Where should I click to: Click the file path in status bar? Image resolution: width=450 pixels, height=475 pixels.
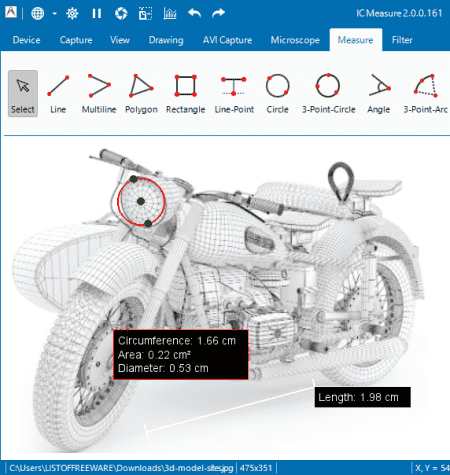[121, 468]
